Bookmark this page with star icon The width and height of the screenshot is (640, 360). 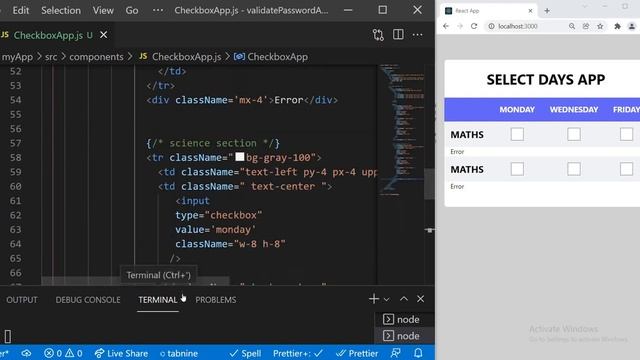[x=600, y=26]
